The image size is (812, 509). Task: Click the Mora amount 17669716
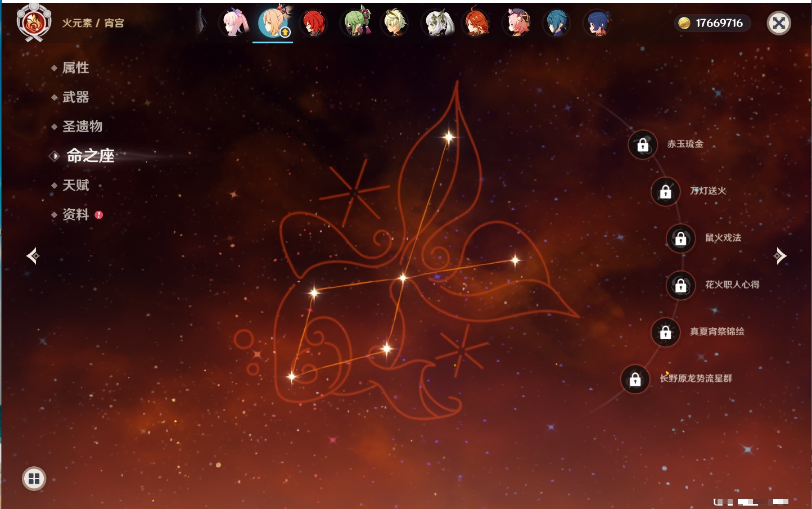pos(719,23)
